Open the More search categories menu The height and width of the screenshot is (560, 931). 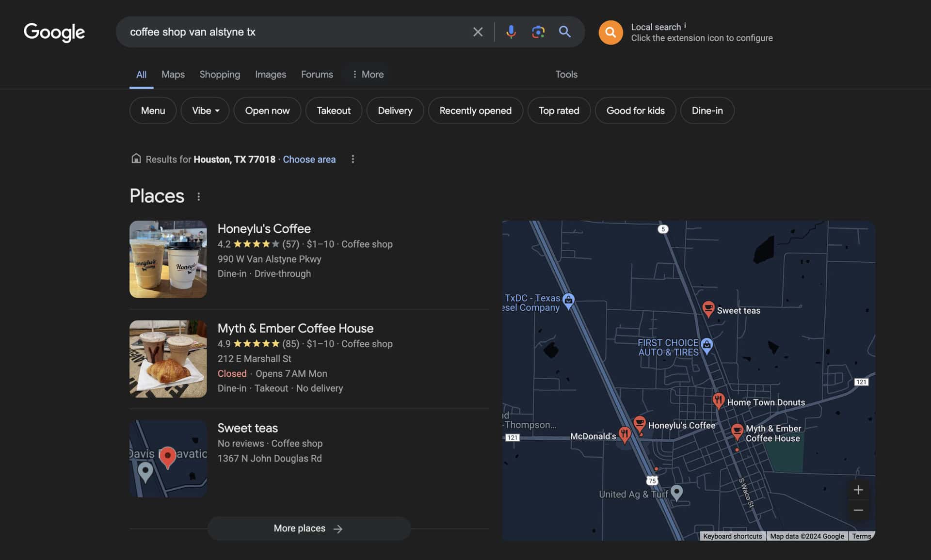368,74
